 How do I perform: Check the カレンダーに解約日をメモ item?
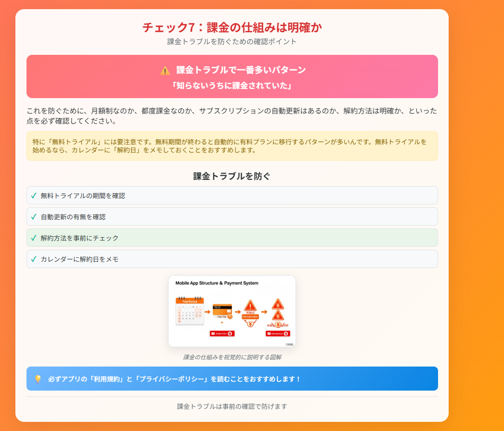[231, 259]
